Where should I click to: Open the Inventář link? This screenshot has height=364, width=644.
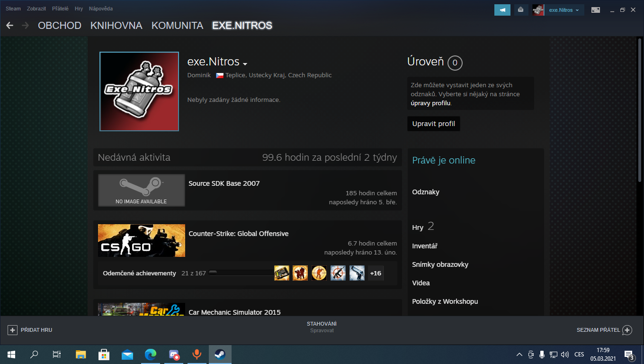click(425, 246)
